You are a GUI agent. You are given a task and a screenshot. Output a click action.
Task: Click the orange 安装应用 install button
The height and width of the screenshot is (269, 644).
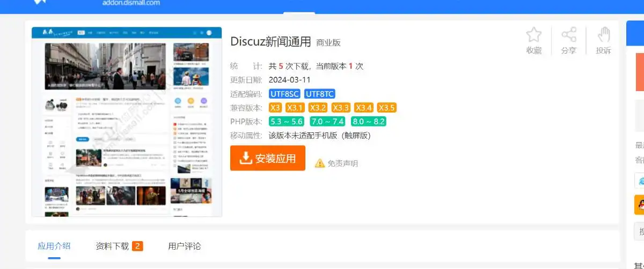(268, 158)
